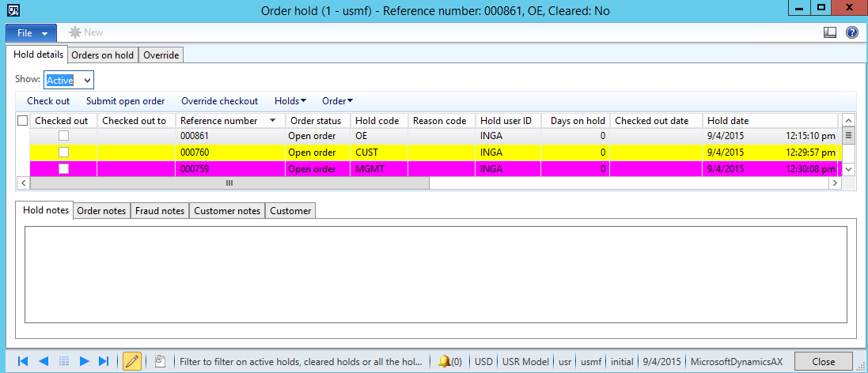Click USD currency in status bar
Image resolution: width=868 pixels, height=373 pixels.
click(483, 361)
